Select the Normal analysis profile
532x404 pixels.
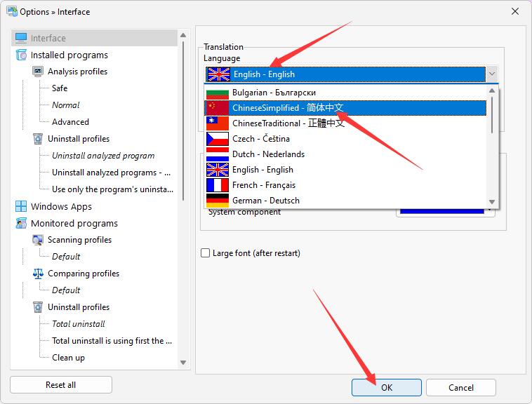(65, 105)
